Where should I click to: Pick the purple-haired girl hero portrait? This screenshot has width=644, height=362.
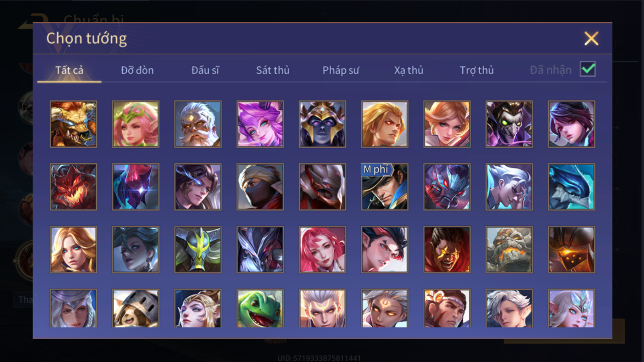point(260,124)
